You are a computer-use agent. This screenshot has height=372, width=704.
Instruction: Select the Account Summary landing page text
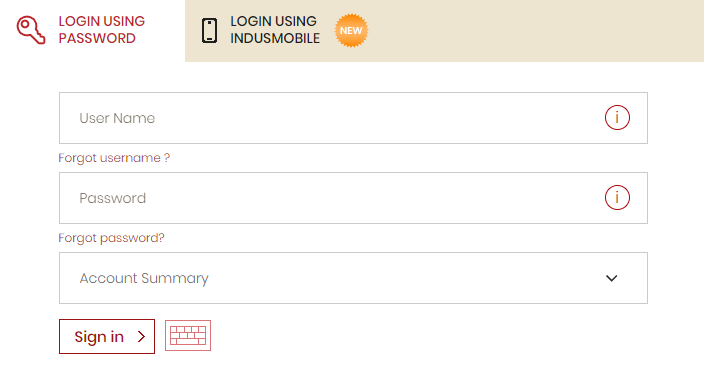point(144,278)
